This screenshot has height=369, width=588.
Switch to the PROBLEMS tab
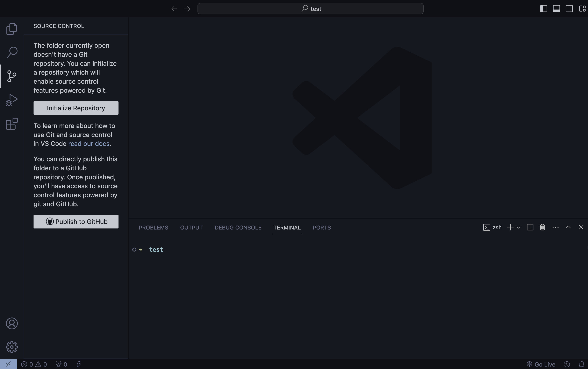tap(153, 228)
